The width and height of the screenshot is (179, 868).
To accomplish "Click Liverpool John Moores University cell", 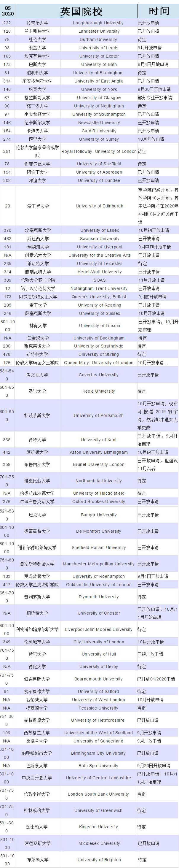I will click(99, 629).
